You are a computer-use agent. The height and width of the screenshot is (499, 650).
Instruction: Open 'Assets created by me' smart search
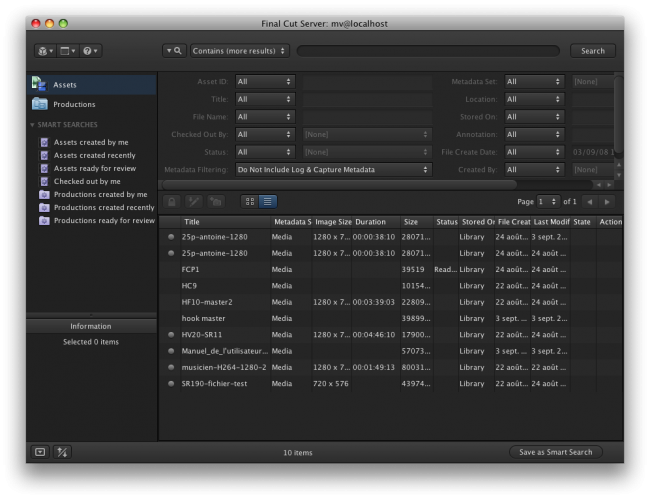click(91, 143)
